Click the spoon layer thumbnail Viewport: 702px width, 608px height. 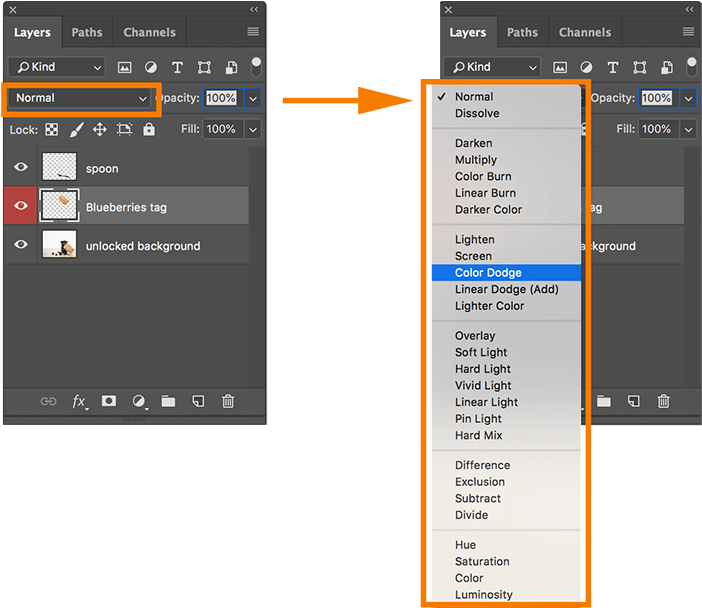click(x=60, y=168)
